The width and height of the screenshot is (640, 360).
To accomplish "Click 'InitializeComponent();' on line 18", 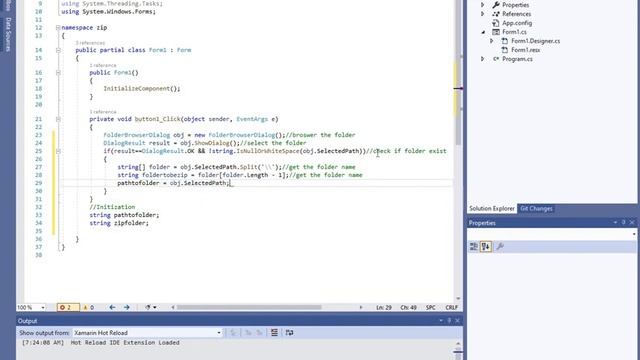I will [142, 89].
